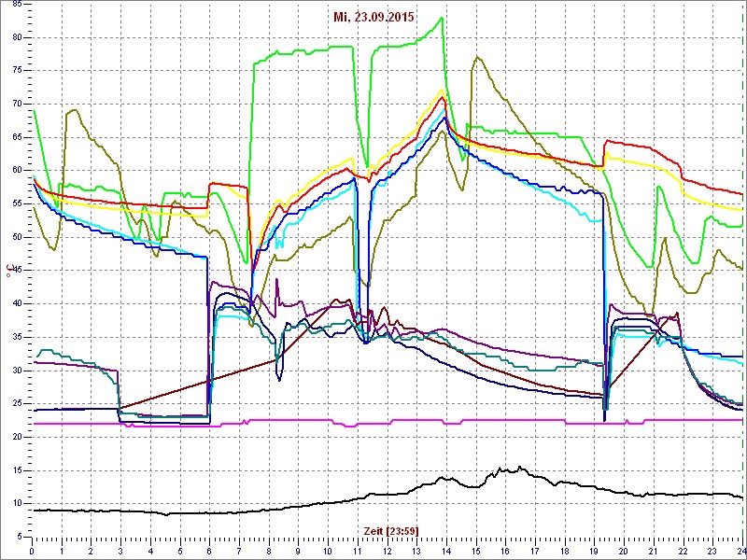Click hour 6 on the time axis
This screenshot has height=560, width=747.
209,553
